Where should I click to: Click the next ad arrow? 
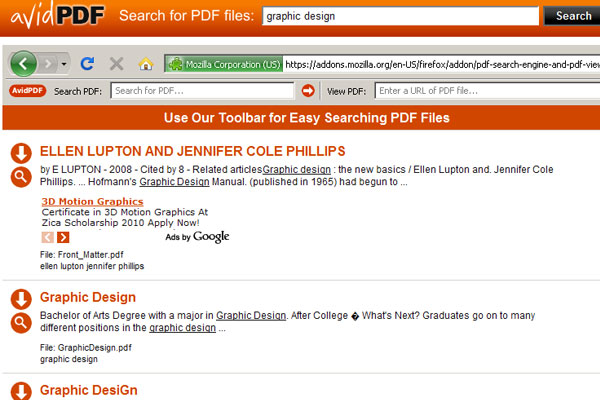63,237
